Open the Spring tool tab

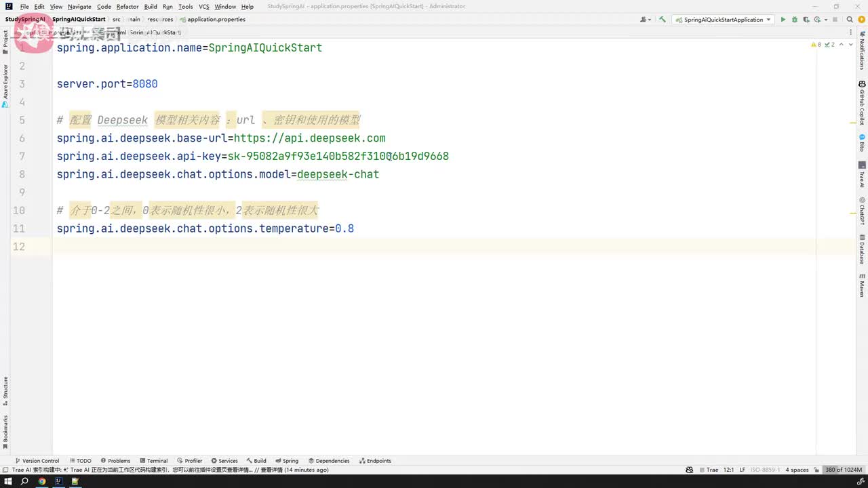tap(287, 461)
